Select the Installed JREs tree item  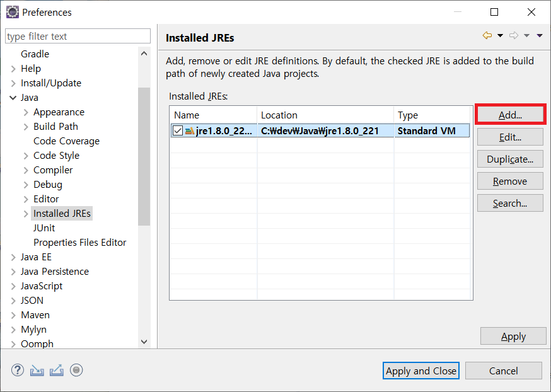pyautogui.click(x=62, y=214)
